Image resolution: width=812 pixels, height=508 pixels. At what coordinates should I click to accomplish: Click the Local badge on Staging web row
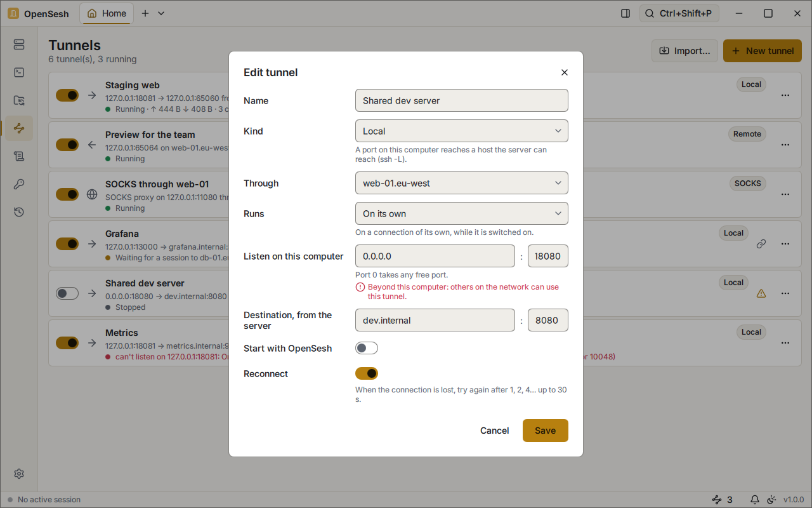[x=751, y=84]
